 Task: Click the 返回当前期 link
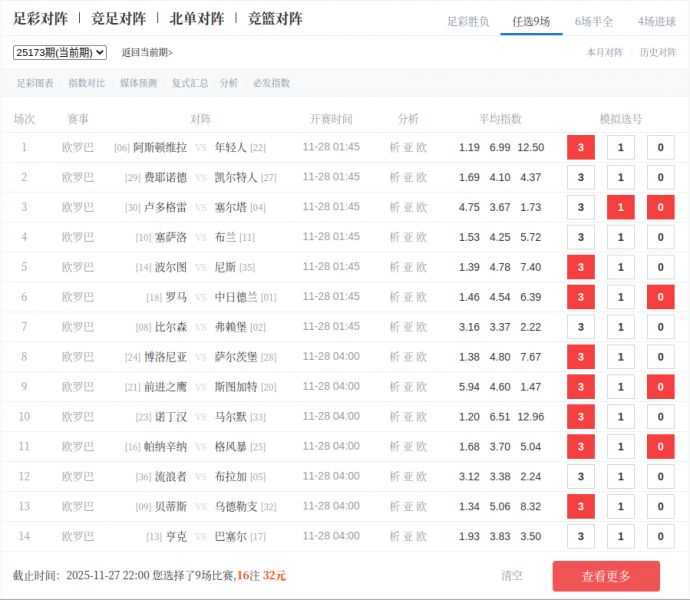tap(147, 52)
